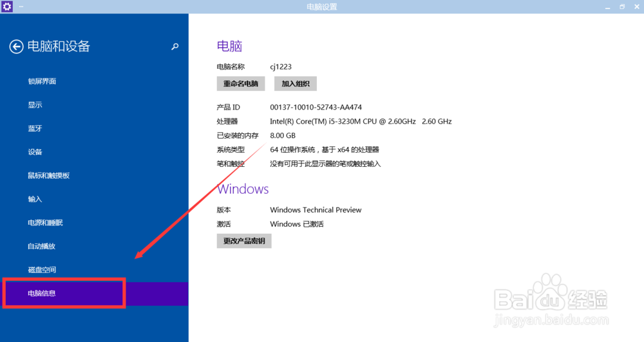644x342 pixels.
Task: Open the title bar ellipsis menu
Action: click(21, 6)
